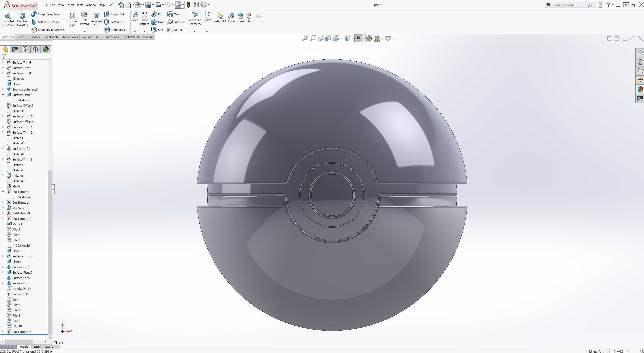Open the DisplayManager tab
644x353 pixels.
[46, 49]
